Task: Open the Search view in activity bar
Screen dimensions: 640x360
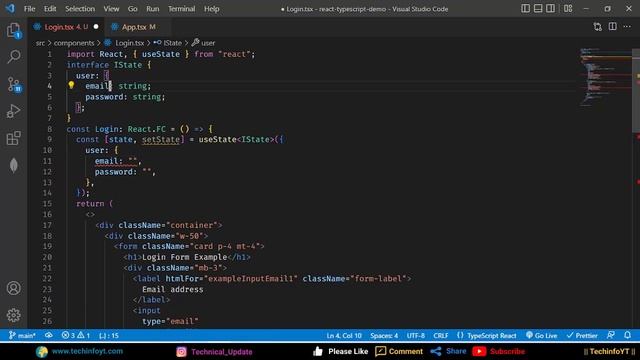Action: (13, 57)
